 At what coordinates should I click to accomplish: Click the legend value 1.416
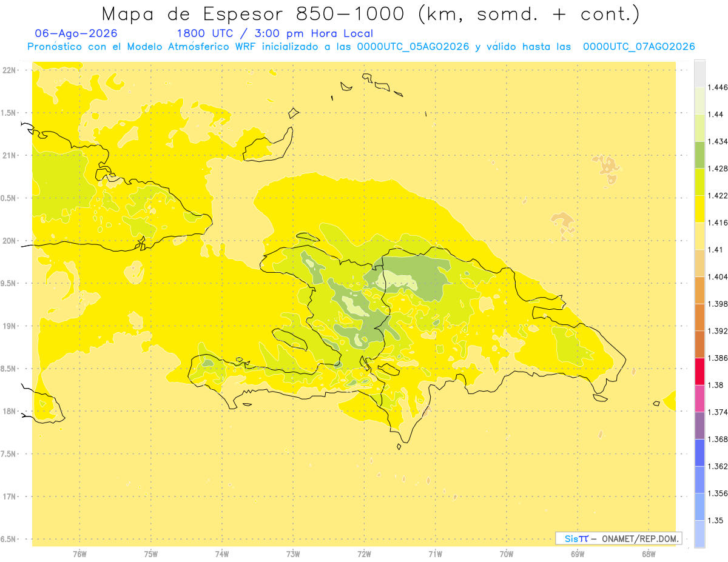click(718, 222)
